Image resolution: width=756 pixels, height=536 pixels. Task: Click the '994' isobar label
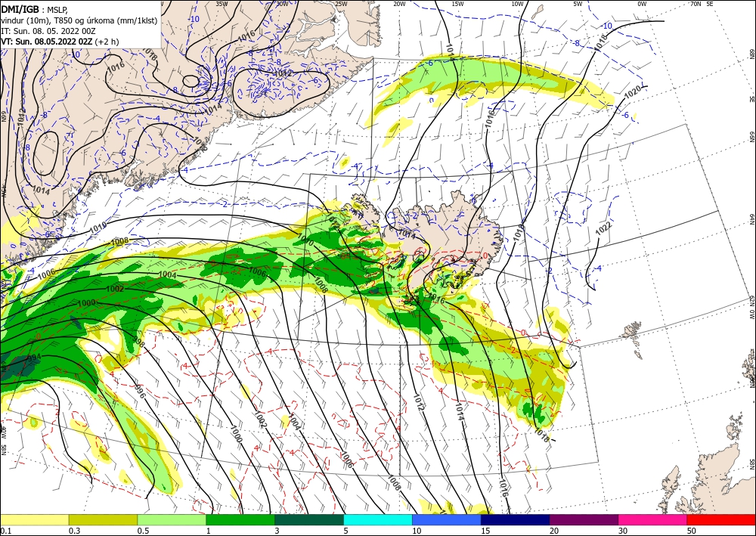coord(35,358)
